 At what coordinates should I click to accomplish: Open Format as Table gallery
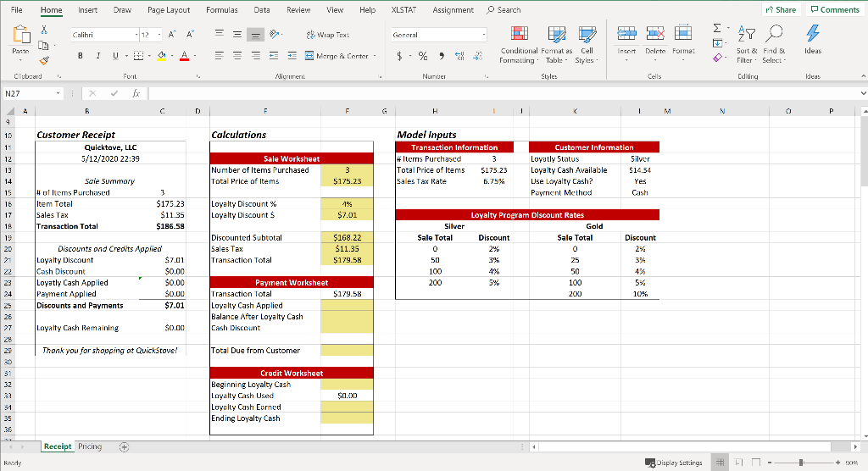[556, 44]
